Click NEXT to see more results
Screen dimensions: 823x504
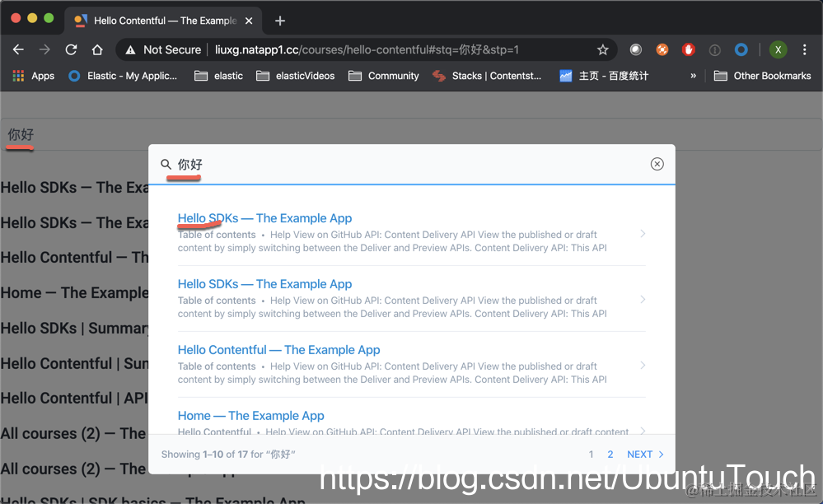pyautogui.click(x=646, y=455)
